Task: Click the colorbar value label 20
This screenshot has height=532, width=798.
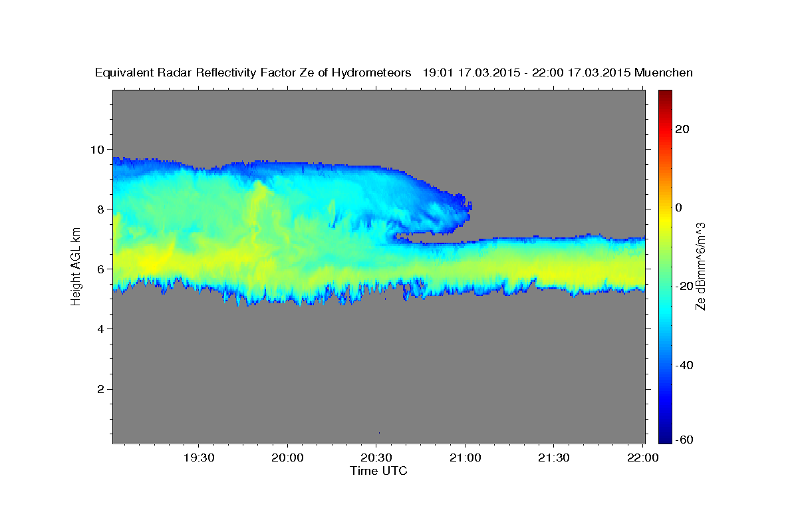Action: [x=684, y=129]
